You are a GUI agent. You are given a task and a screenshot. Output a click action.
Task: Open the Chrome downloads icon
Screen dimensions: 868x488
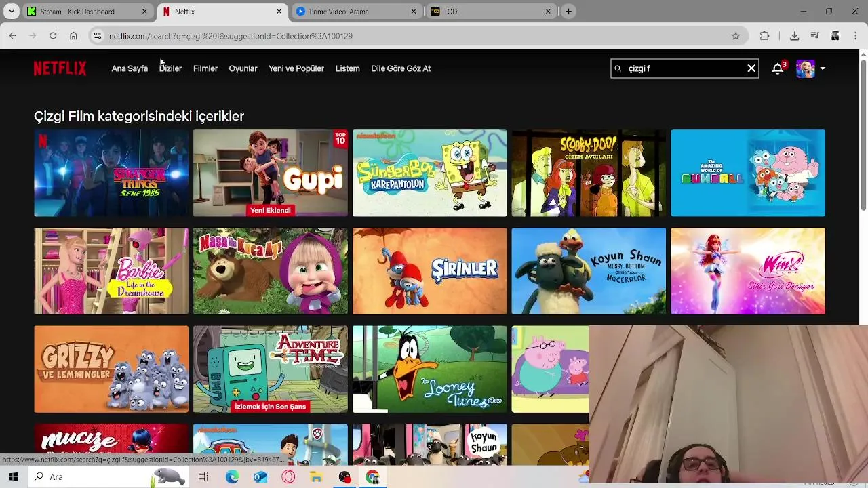[794, 36]
